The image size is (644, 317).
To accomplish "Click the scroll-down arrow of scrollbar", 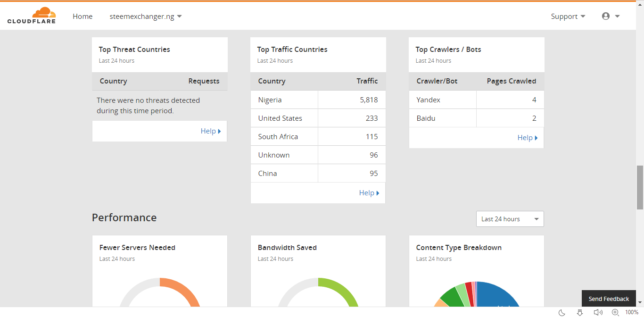I will (640, 302).
